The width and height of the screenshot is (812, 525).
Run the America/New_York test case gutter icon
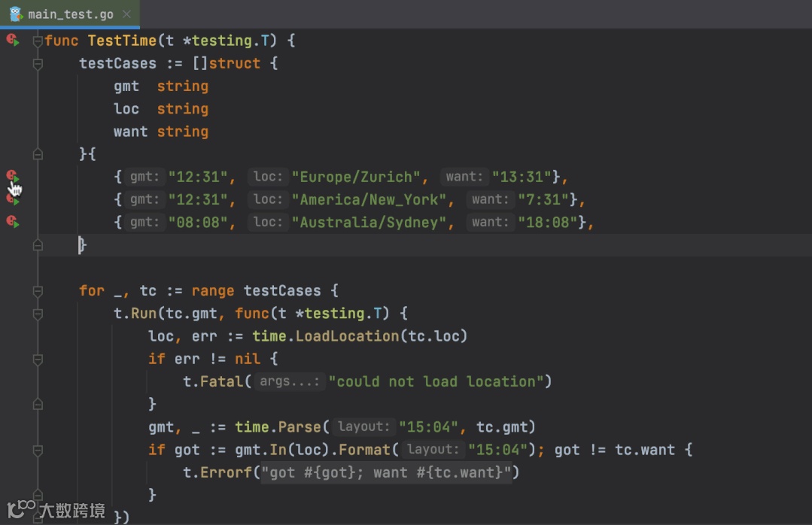(13, 199)
